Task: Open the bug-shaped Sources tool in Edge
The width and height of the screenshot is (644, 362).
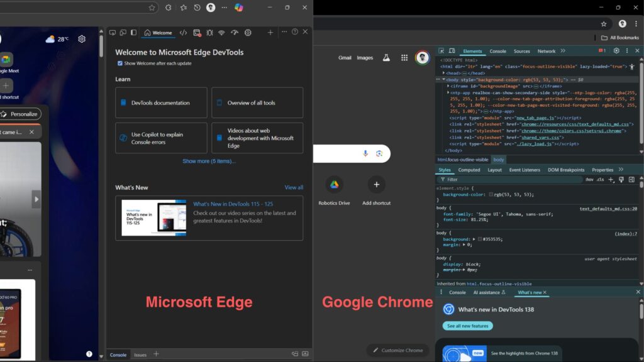Action: coord(209,33)
